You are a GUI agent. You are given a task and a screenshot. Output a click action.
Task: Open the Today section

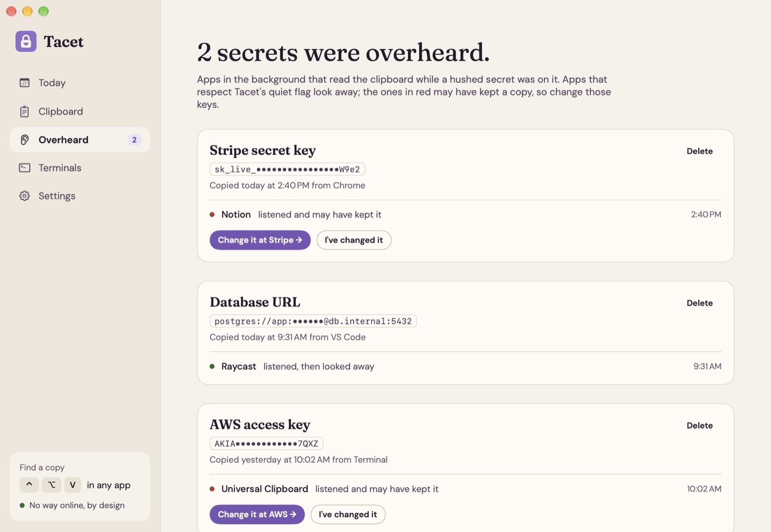click(80, 83)
